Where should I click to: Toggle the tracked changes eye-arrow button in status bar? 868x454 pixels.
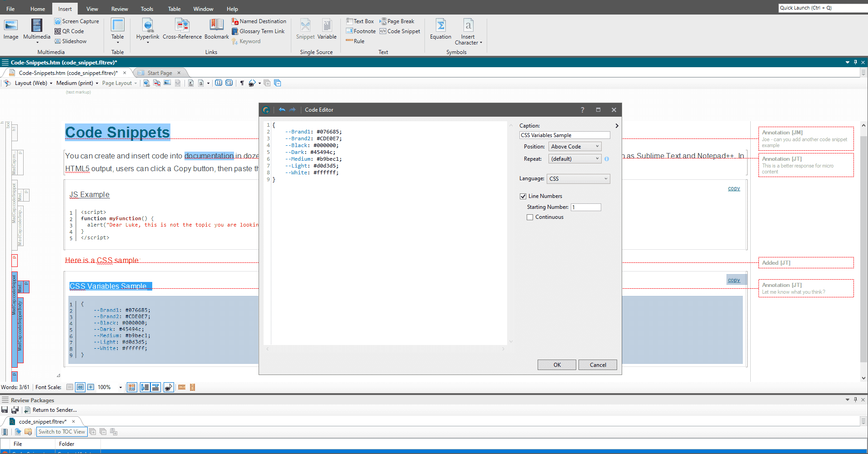169,387
